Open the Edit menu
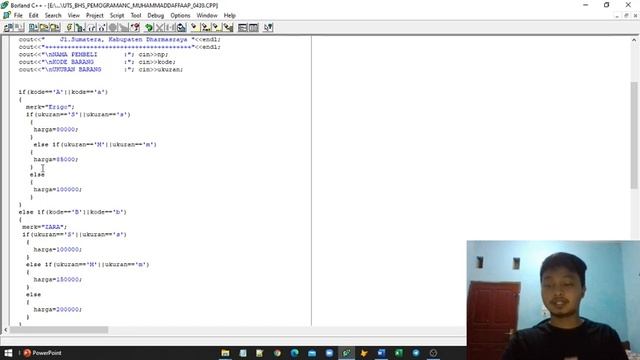640x360 pixels. pos(33,16)
